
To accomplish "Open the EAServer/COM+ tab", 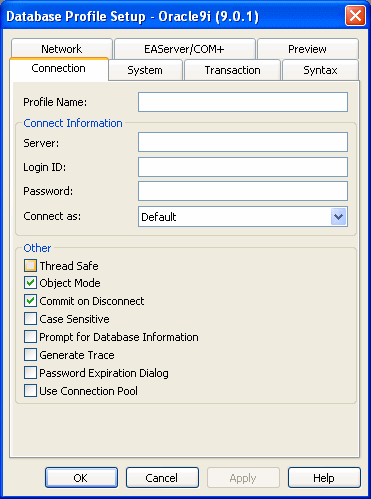I will (x=185, y=49).
